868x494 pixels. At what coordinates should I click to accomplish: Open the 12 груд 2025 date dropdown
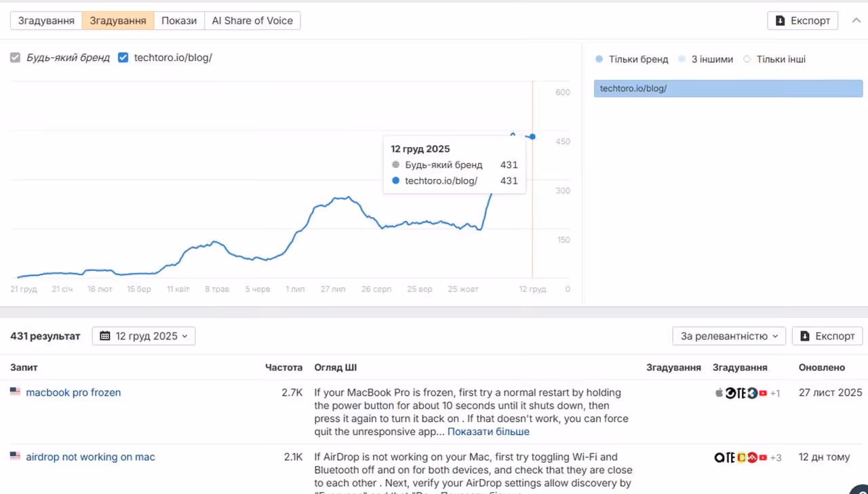144,336
